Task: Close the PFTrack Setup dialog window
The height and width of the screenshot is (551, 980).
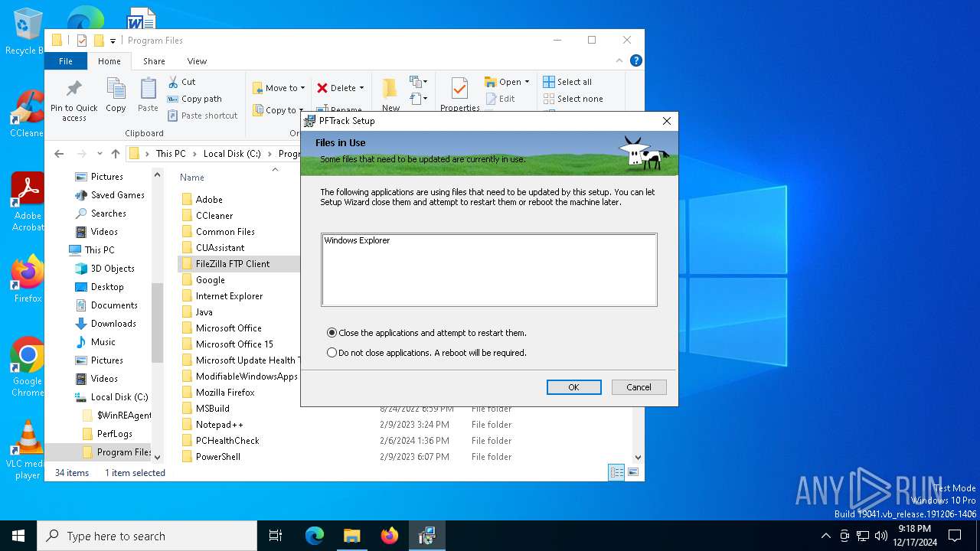Action: (666, 121)
